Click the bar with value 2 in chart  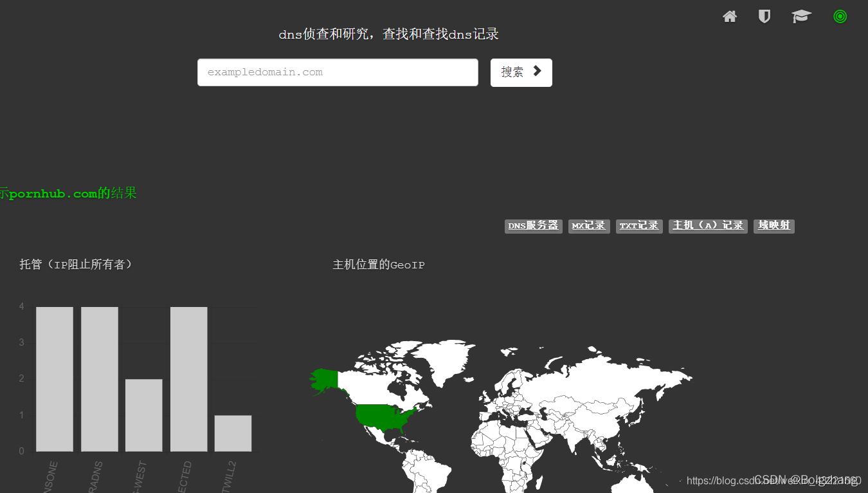tap(144, 415)
